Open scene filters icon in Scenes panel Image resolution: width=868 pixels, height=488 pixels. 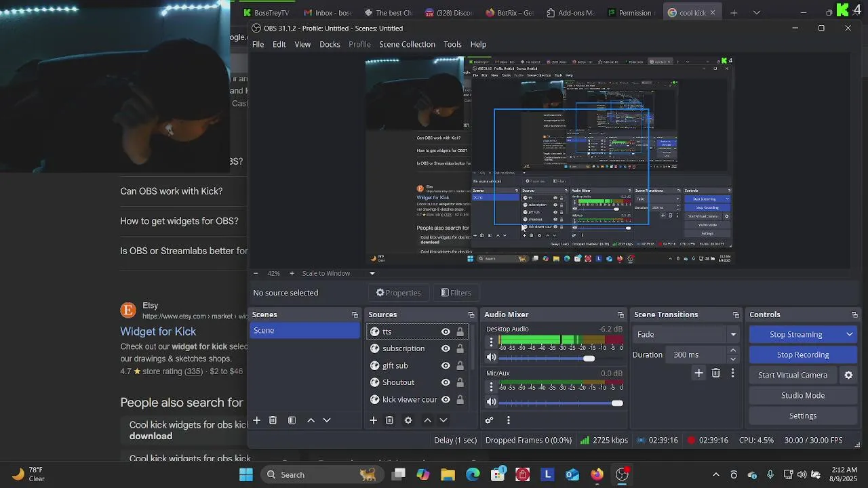(x=292, y=420)
